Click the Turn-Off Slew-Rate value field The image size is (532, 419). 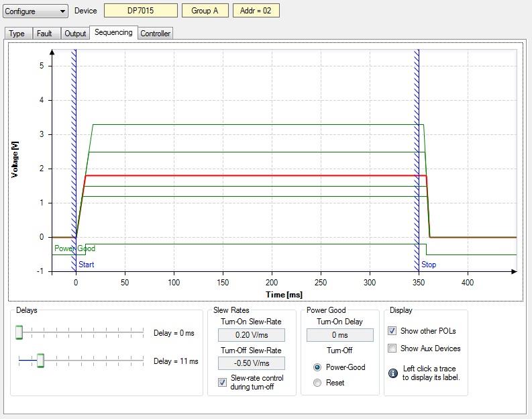pos(251,363)
